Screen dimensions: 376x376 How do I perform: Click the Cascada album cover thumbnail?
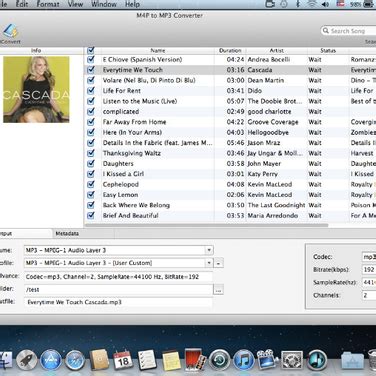click(36, 89)
